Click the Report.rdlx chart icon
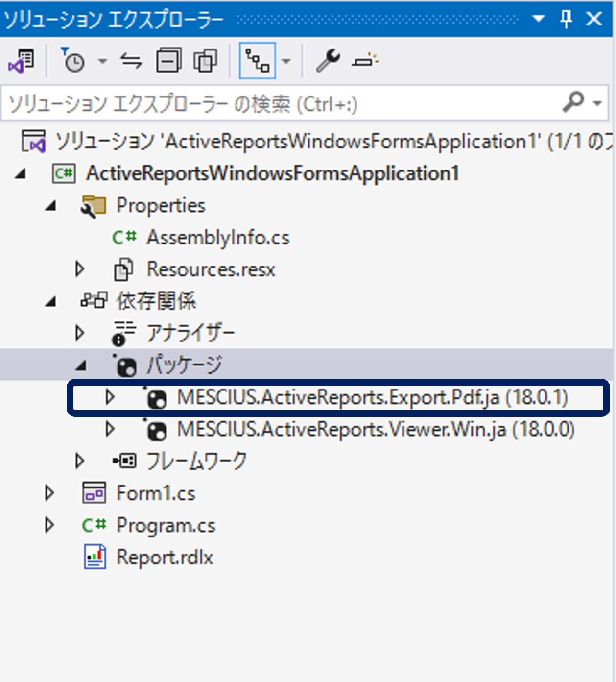 [x=95, y=557]
